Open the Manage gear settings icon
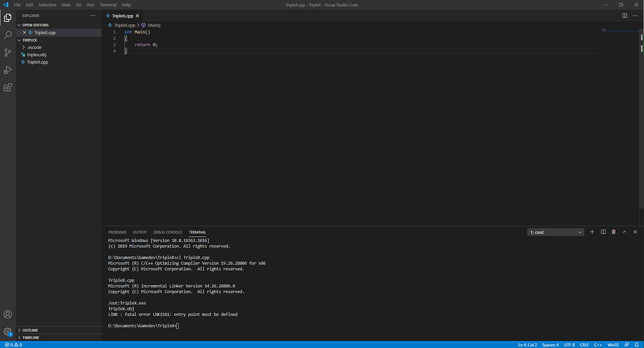644x348 pixels. pos(8,331)
